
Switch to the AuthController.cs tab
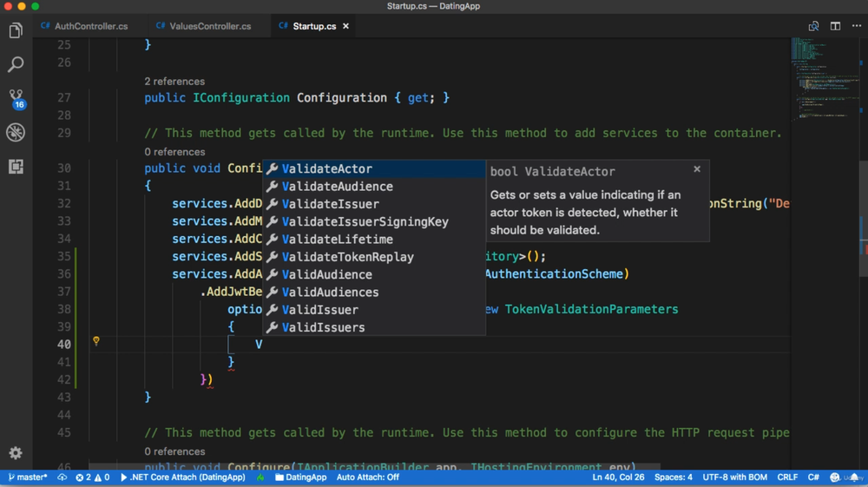pos(90,26)
